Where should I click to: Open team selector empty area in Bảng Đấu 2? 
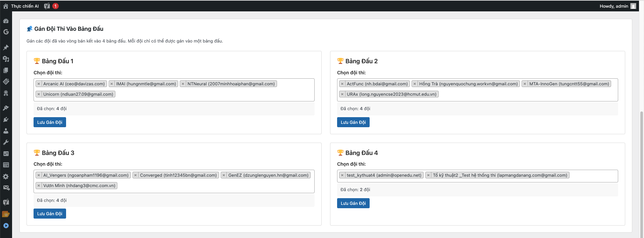527,94
